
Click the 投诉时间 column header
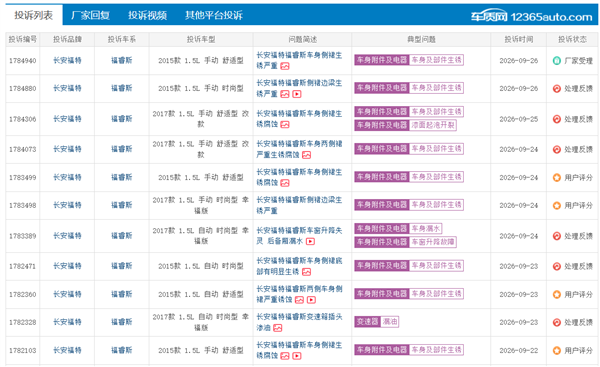tap(518, 39)
